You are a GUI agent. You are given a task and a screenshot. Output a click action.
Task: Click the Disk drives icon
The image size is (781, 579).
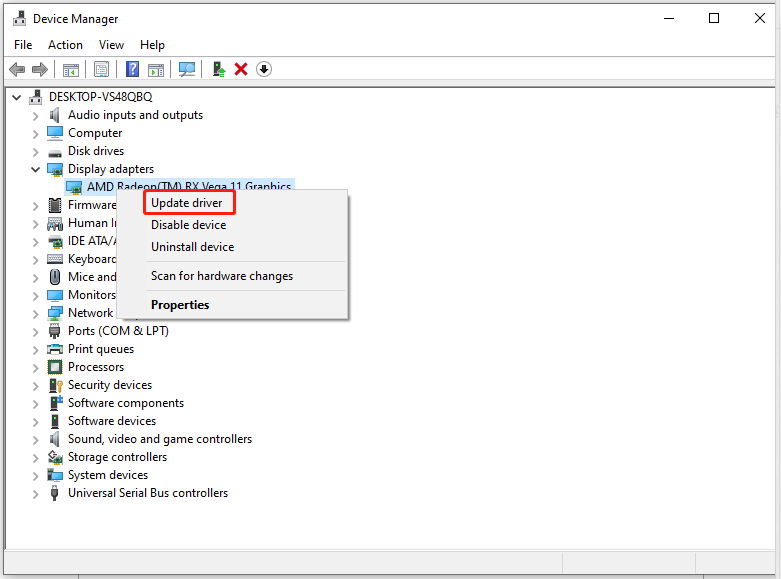[55, 152]
